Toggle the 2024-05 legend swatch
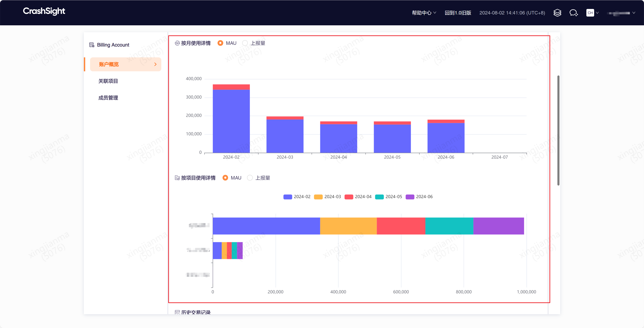The height and width of the screenshot is (328, 644). [379, 197]
